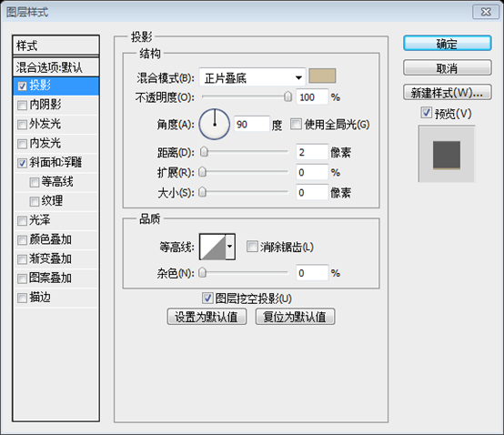
Task: Click the 大小 slider handle
Action: pyautogui.click(x=203, y=192)
